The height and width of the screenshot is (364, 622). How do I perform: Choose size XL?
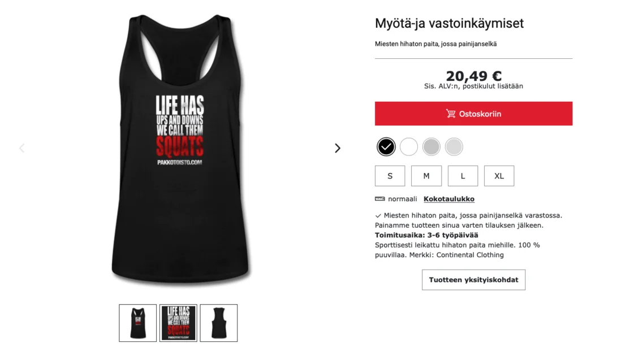(499, 176)
